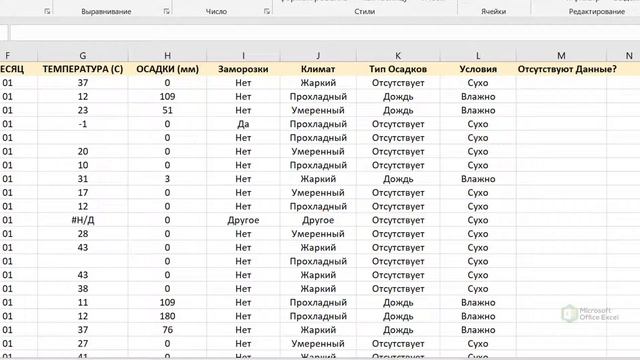Open dialog launcher left of Выравнивание group
The height and width of the screenshot is (360, 640).
click(x=47, y=11)
